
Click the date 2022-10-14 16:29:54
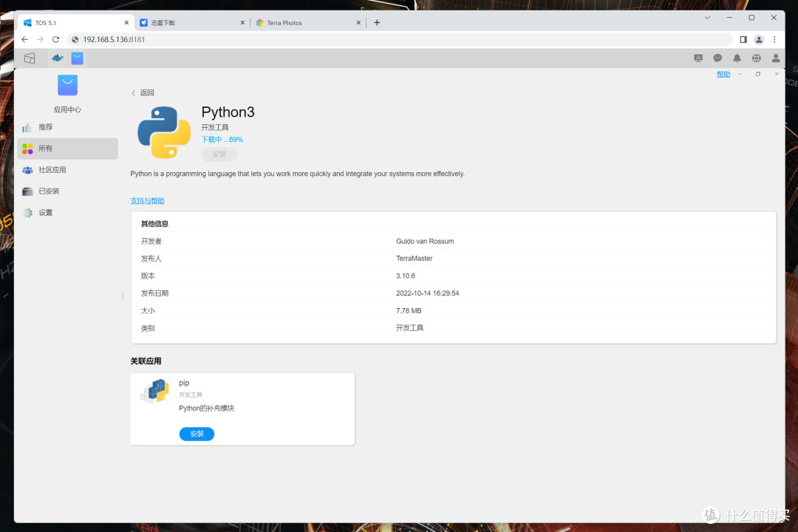[x=428, y=293]
